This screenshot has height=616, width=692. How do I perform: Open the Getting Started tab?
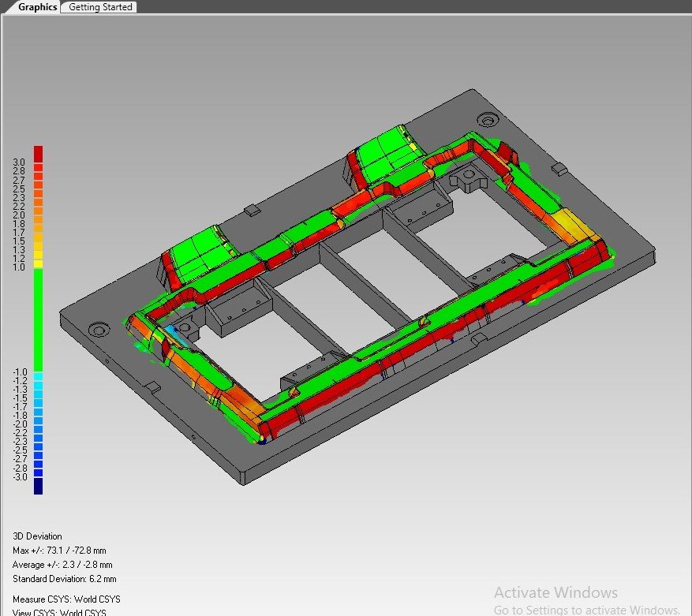(x=100, y=7)
